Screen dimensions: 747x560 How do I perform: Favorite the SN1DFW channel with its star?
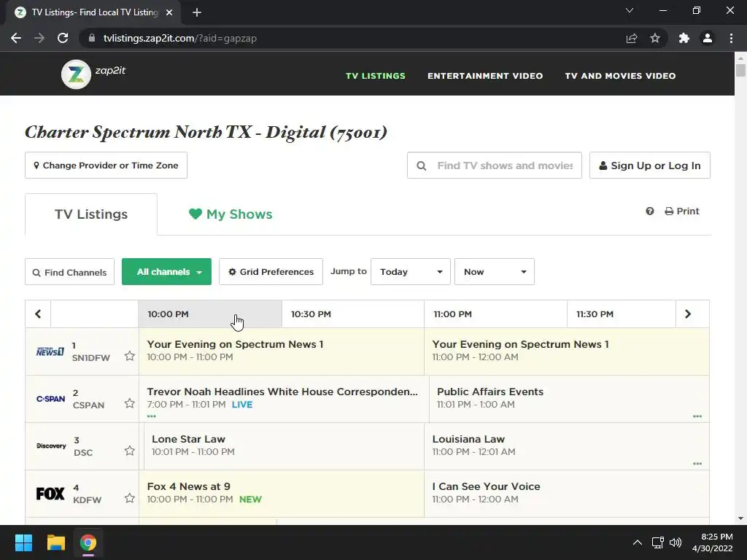click(x=130, y=356)
